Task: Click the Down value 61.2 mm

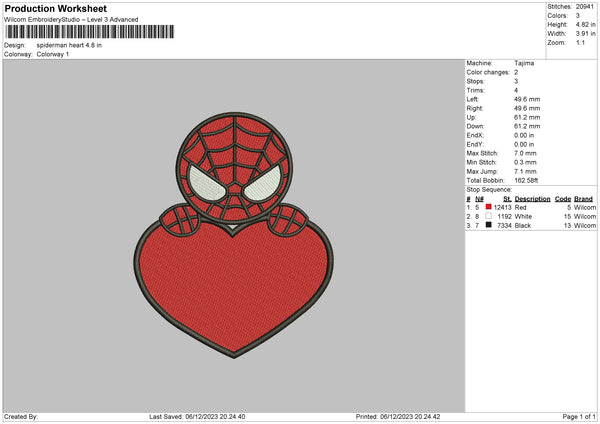Action: 527,126
